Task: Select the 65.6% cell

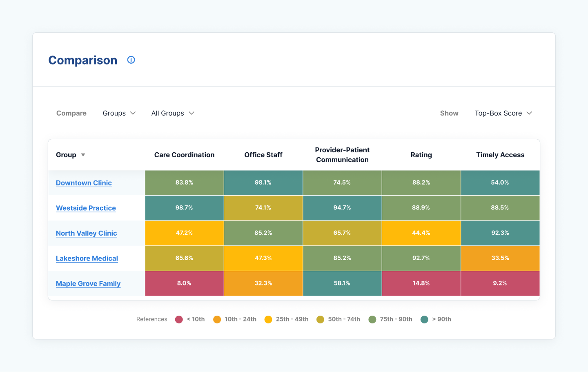Action: (185, 258)
